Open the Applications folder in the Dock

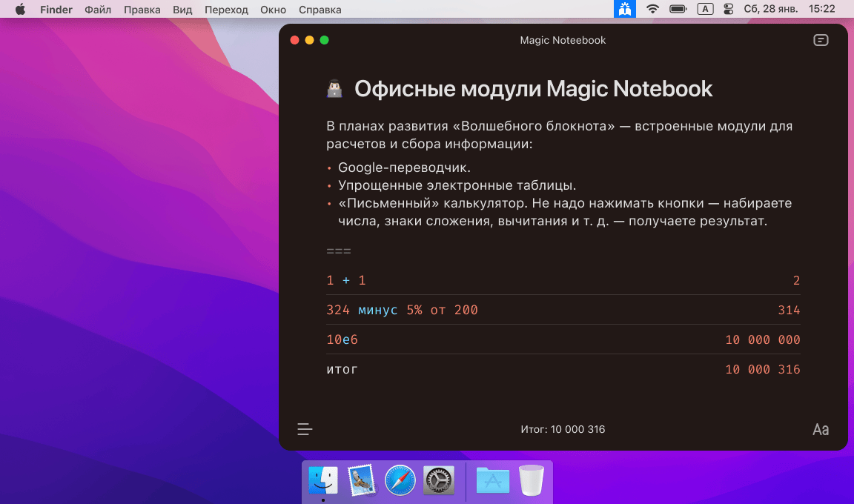pos(493,480)
